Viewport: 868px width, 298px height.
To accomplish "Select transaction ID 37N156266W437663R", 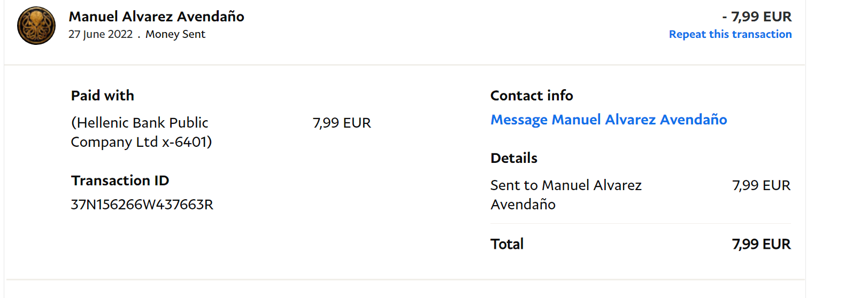I will [x=142, y=205].
